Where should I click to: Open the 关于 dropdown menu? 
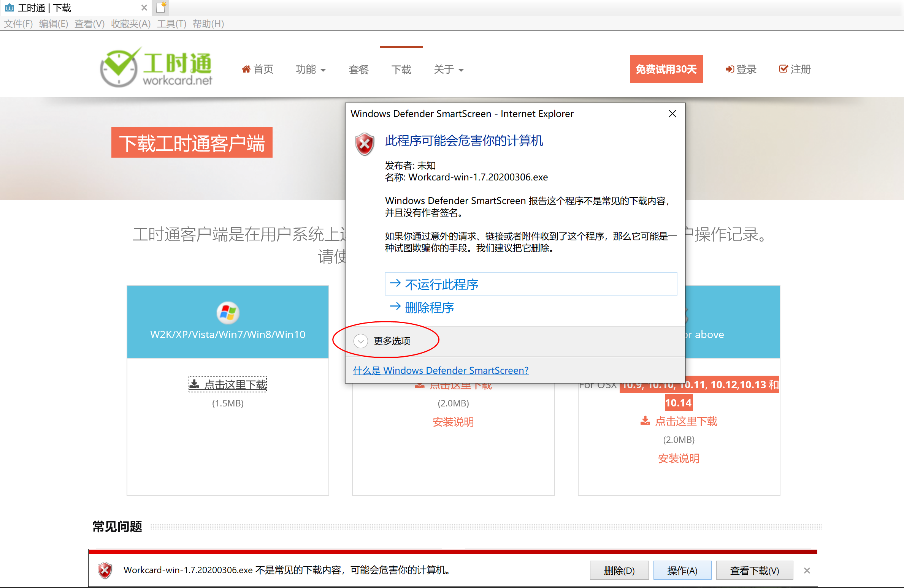[x=449, y=70]
